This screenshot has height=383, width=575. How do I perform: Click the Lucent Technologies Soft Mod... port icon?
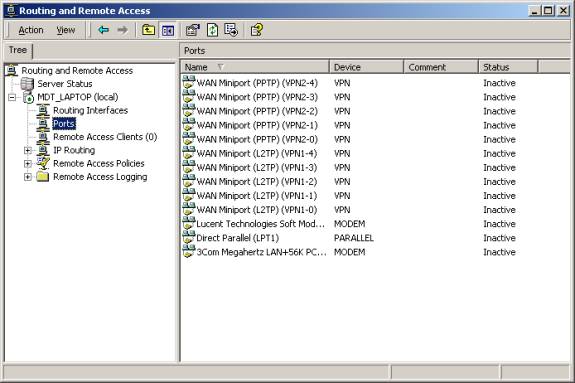pyautogui.click(x=188, y=223)
